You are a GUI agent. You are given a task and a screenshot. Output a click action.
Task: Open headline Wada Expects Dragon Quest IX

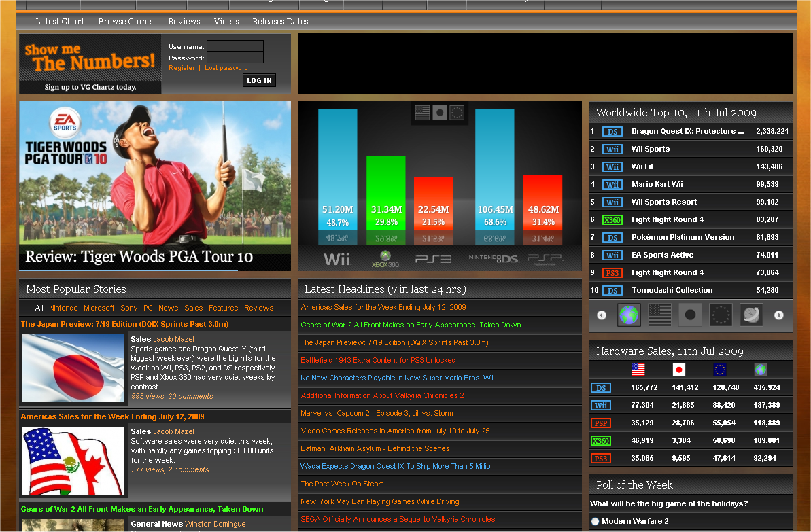(x=397, y=466)
